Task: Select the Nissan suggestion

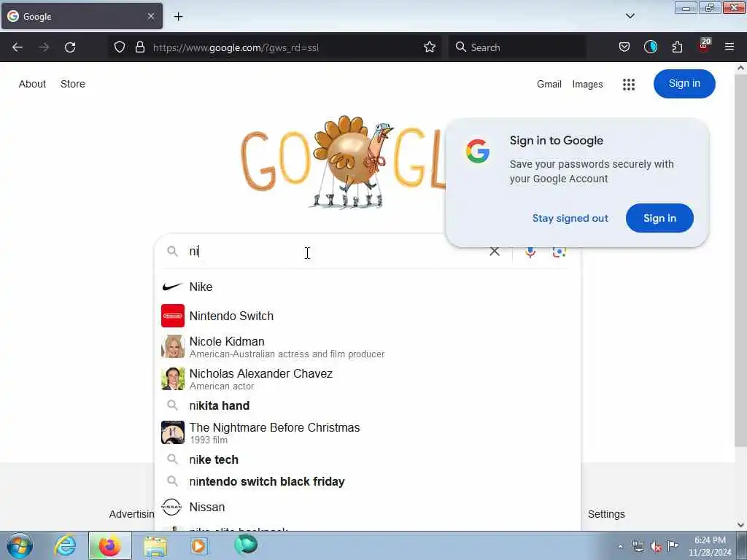Action: tap(368, 507)
